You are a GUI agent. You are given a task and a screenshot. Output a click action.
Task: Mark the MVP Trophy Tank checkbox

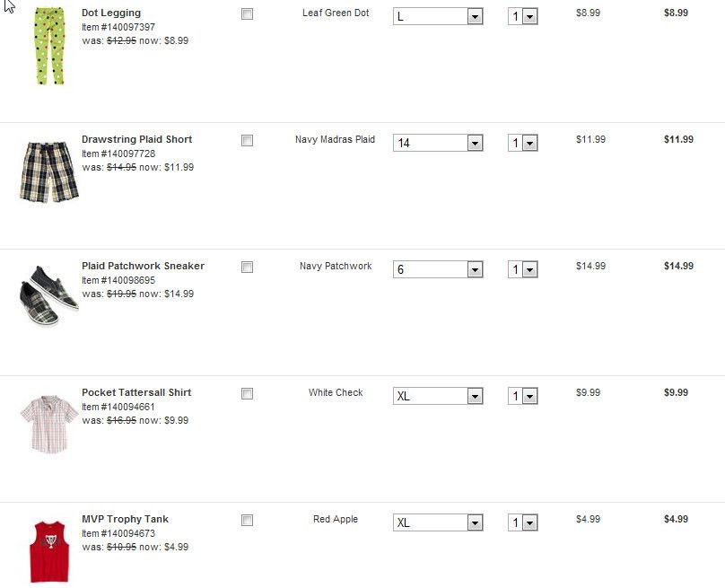(x=248, y=521)
